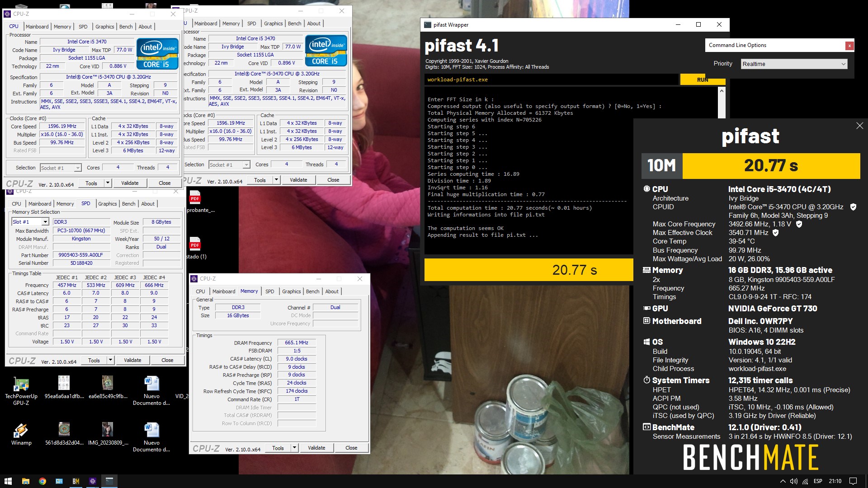Click the 665.1 MHz DRAM Frequency value

click(x=297, y=343)
